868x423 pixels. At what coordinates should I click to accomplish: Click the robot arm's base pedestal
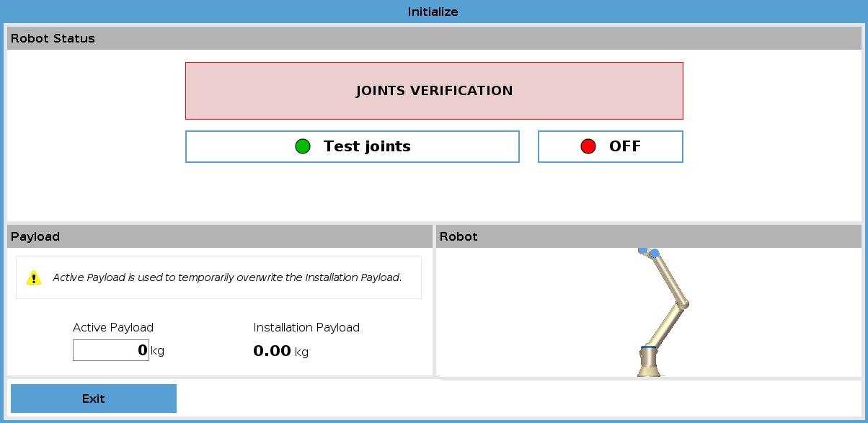pos(649,362)
